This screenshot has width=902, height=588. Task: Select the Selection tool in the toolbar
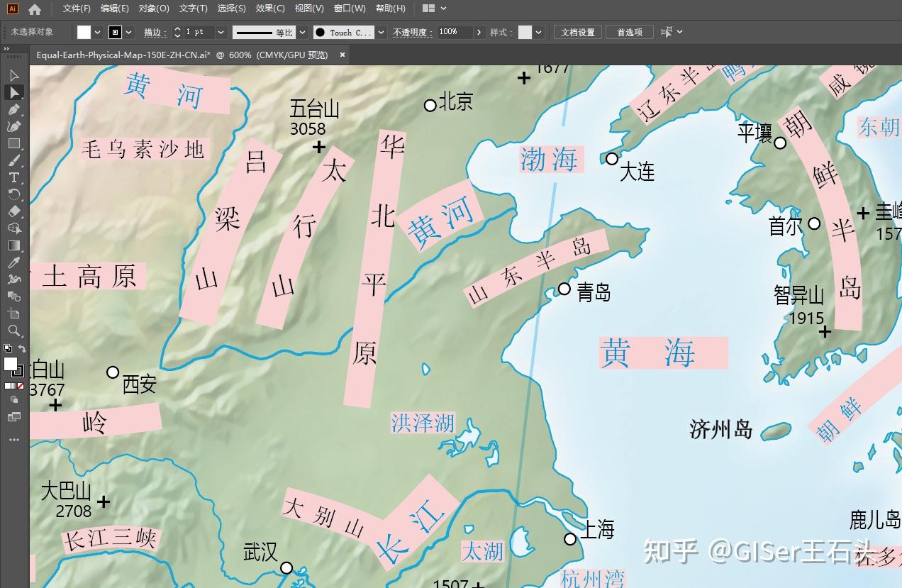(14, 74)
